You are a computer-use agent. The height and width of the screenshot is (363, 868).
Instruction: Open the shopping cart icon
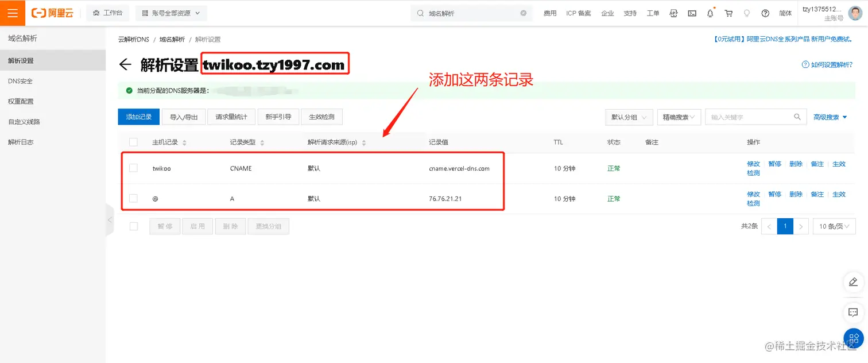coord(728,13)
